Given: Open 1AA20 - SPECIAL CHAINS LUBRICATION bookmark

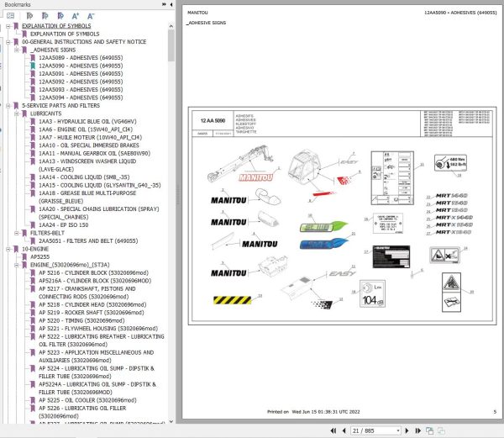Looking at the screenshot, I should tap(99, 213).
